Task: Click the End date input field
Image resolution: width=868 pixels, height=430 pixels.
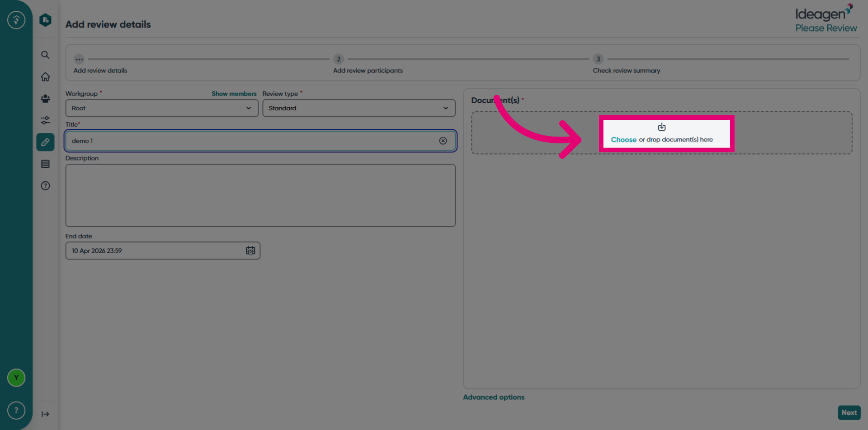Action: (163, 250)
